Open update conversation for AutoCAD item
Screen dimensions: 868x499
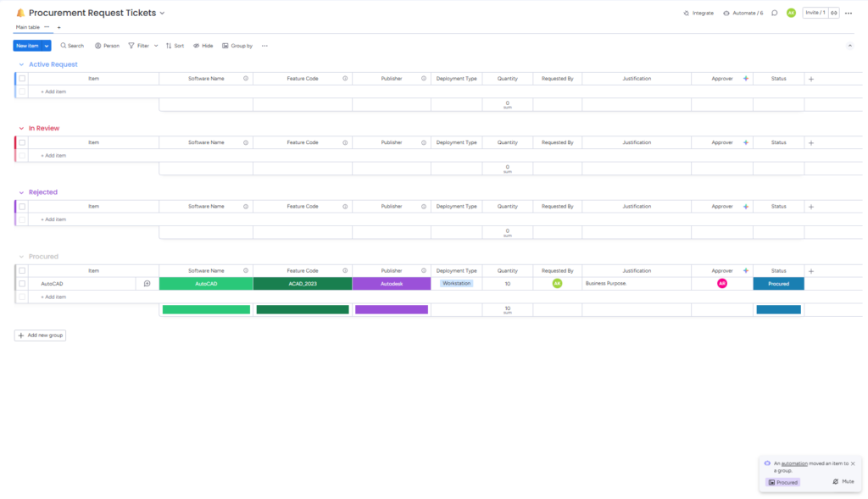(x=147, y=284)
